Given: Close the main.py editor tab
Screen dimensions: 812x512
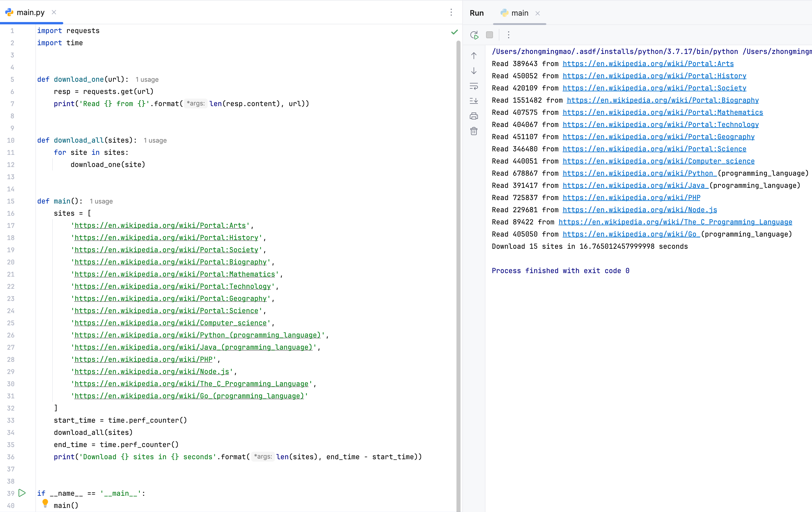Looking at the screenshot, I should tap(54, 12).
